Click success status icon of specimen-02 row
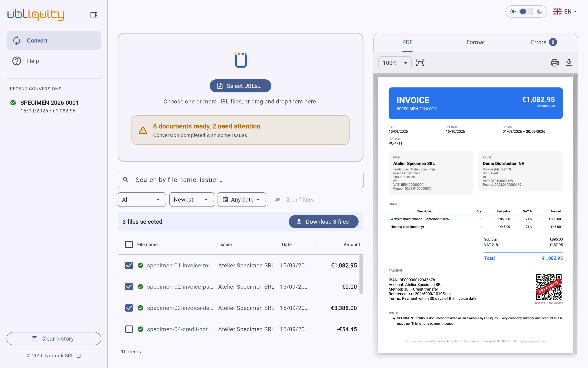This screenshot has height=368, width=588. click(140, 287)
